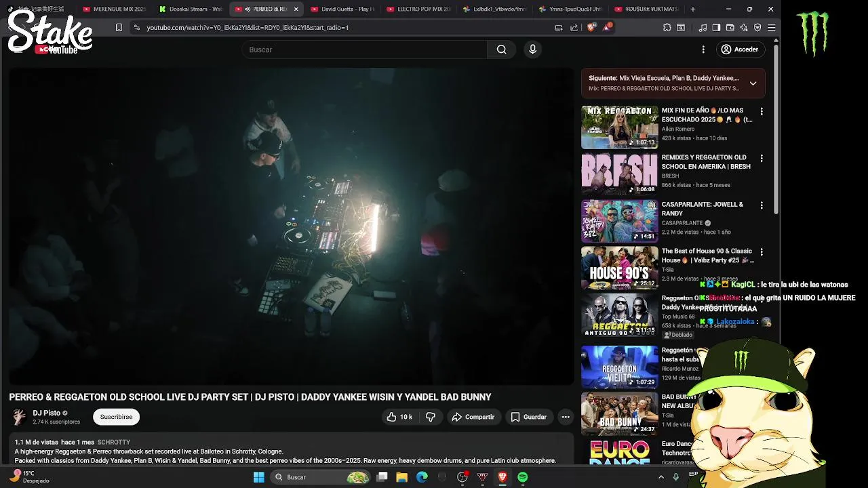868x488 pixels.
Task: Switch to the Dosakai Stream tab
Action: 190,9
